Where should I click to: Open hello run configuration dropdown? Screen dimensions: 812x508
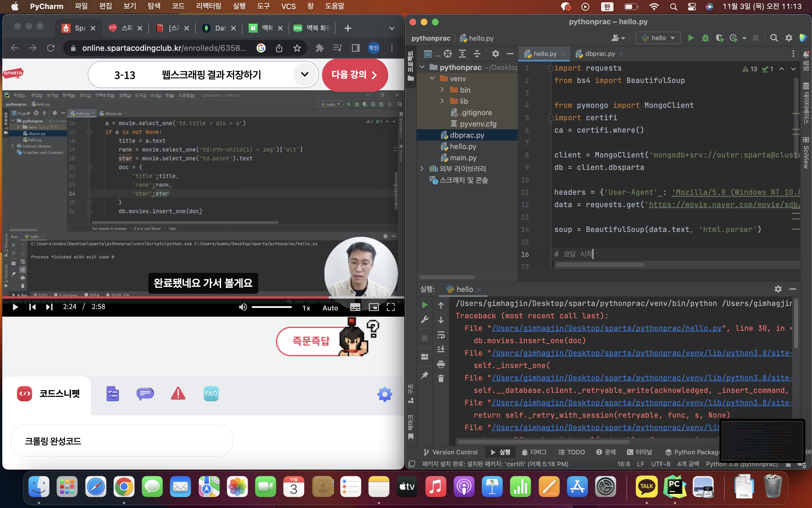pos(658,38)
